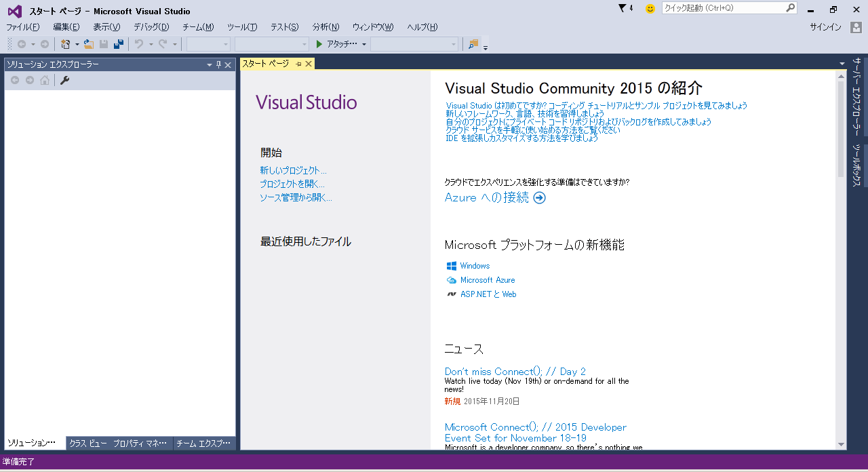Click the プロジェクトを開く... link

pos(292,184)
